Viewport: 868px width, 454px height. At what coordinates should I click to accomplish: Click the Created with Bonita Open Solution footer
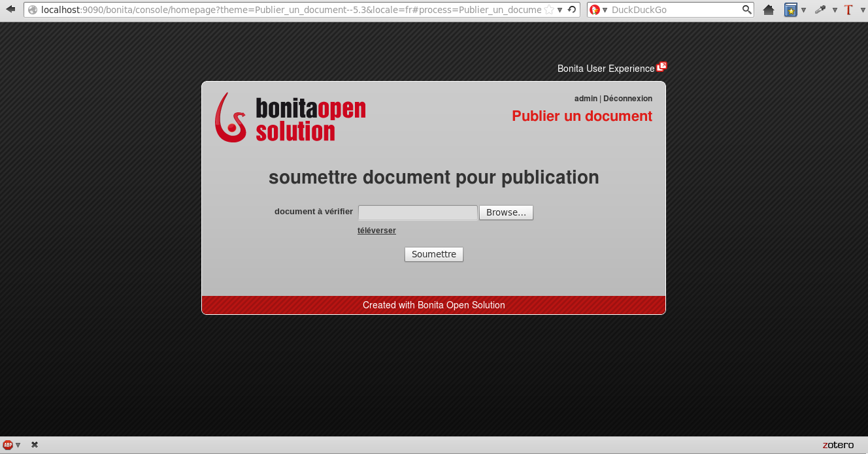pyautogui.click(x=434, y=305)
